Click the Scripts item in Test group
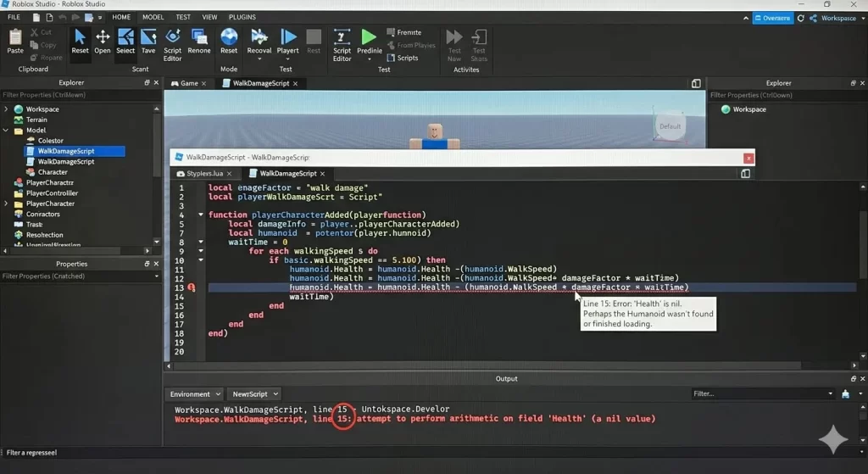Screen dimensions: 868x474 402,58
